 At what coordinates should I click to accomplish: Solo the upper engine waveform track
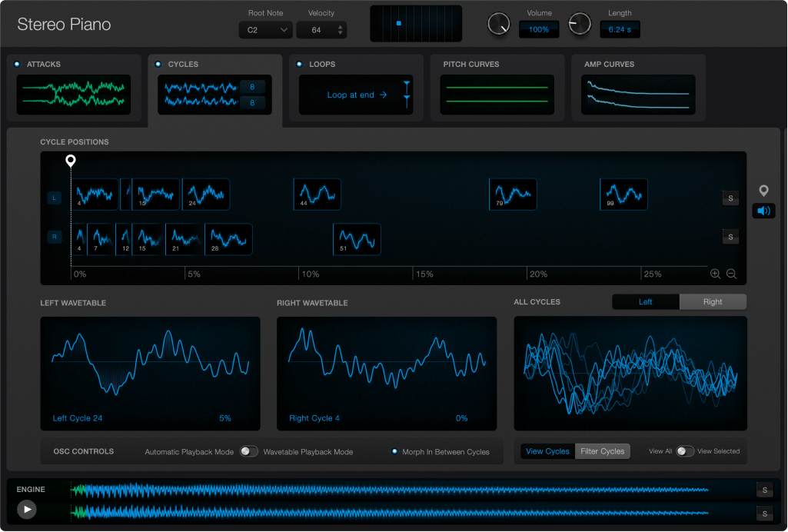coord(764,490)
